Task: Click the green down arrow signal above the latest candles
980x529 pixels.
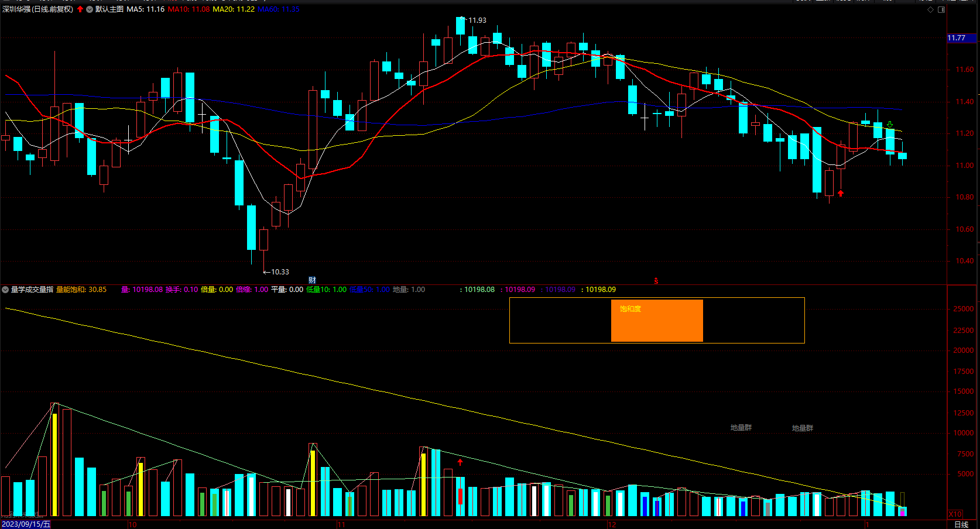Action: click(x=890, y=125)
